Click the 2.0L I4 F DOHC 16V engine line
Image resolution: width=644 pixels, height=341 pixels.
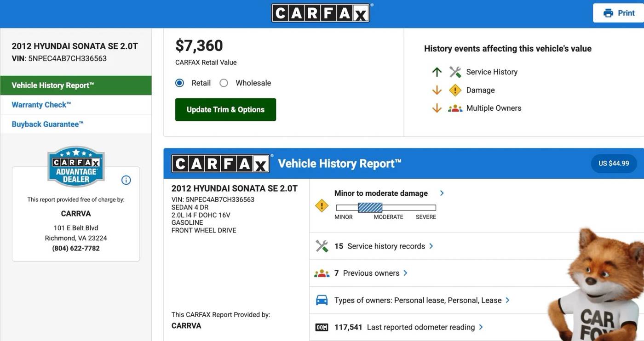(201, 215)
